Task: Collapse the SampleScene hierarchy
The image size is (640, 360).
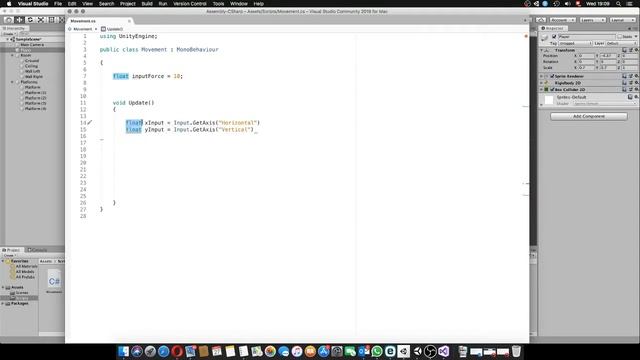Action: pyautogui.click(x=7, y=39)
